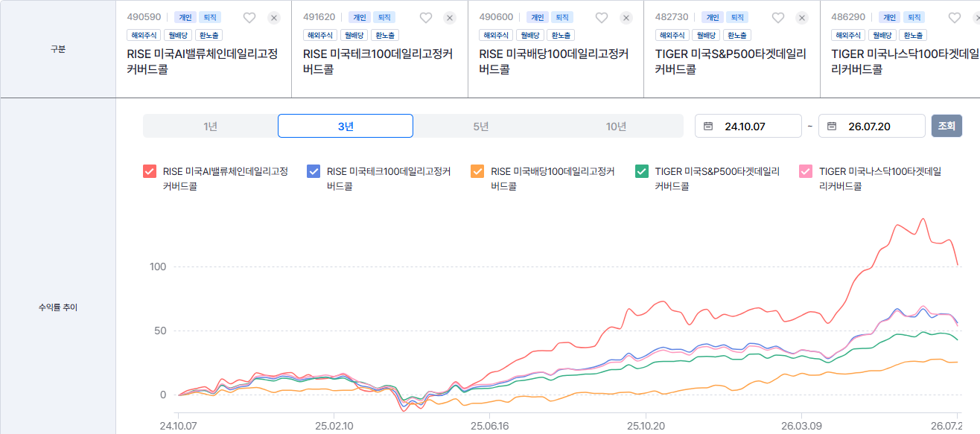
Task: Click the 개인 badge on ETF 490590
Action: [x=185, y=17]
